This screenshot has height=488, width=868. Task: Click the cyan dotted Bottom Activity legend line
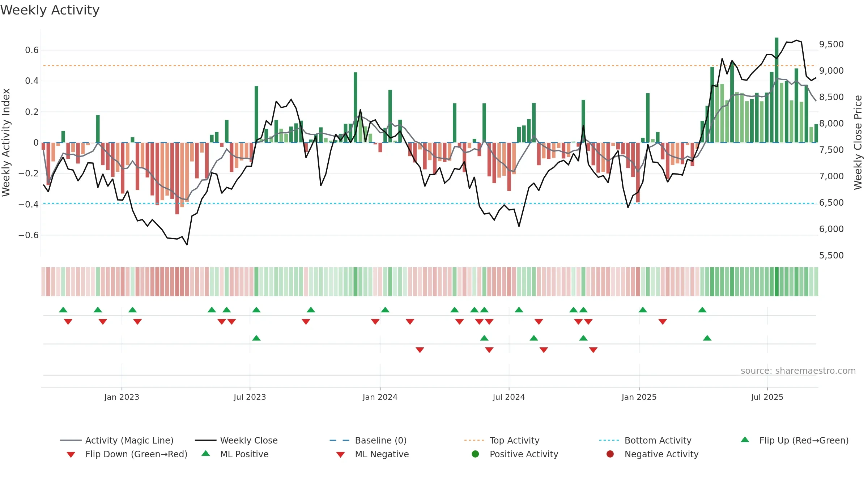609,440
